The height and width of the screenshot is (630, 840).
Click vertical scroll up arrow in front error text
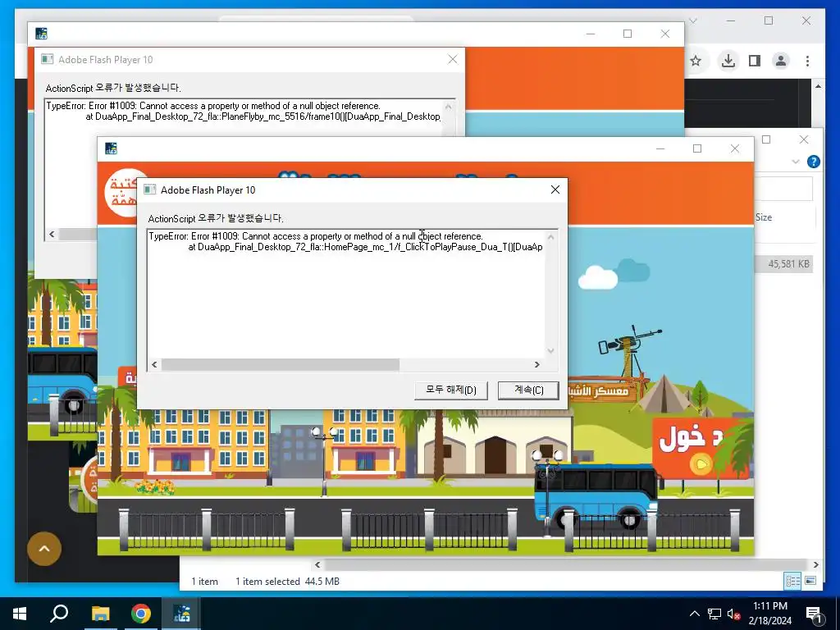pyautogui.click(x=550, y=236)
